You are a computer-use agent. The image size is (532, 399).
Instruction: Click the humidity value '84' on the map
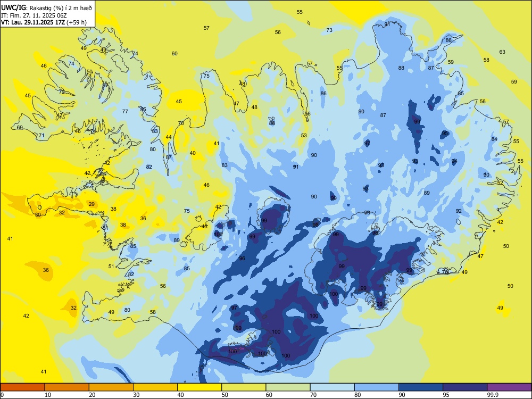pyautogui.click(x=494, y=139)
